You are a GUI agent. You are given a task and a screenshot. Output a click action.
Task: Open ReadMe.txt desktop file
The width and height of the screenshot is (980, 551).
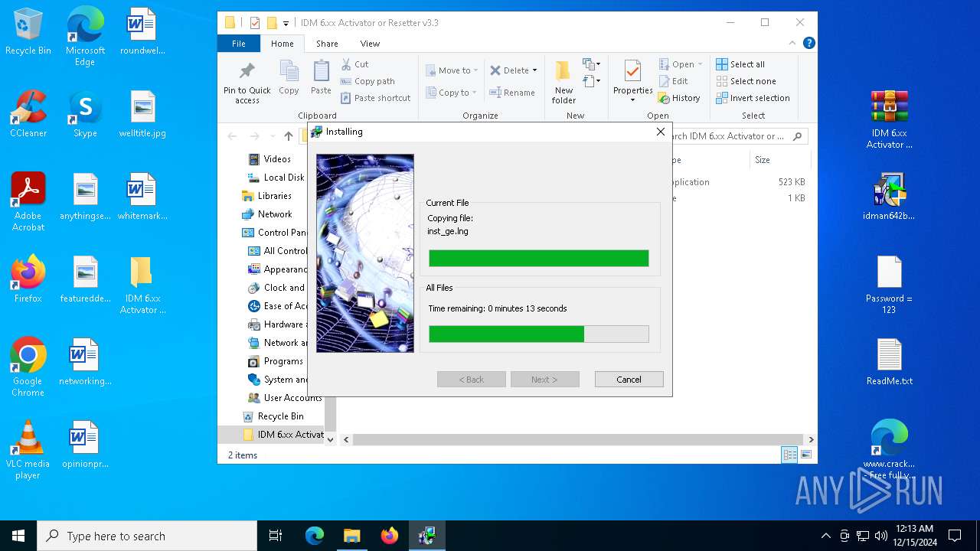click(x=889, y=362)
